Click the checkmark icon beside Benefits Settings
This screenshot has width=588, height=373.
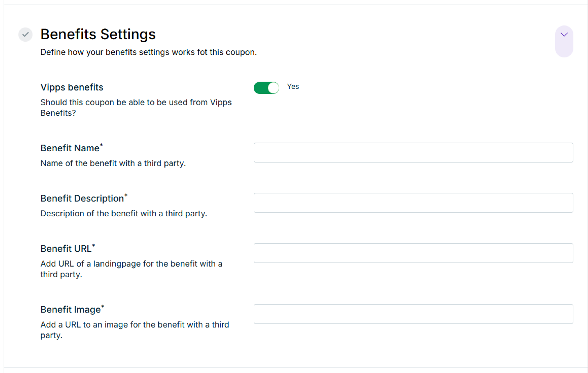tap(25, 35)
